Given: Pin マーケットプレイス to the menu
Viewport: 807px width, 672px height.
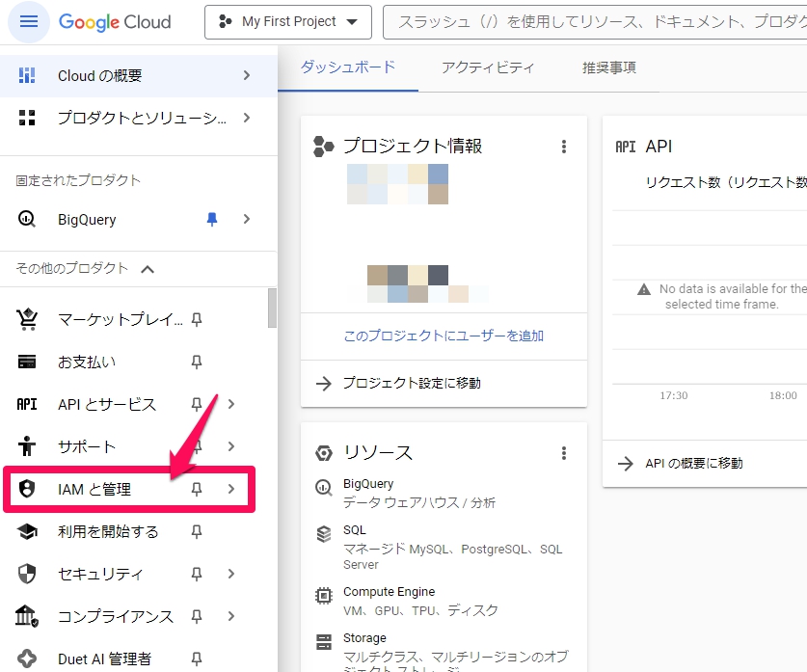Looking at the screenshot, I should coord(196,319).
